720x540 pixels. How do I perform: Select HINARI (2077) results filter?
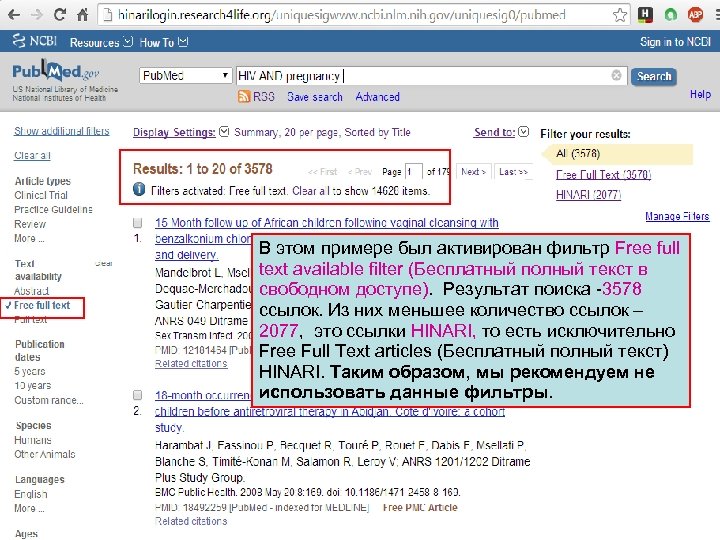588,195
